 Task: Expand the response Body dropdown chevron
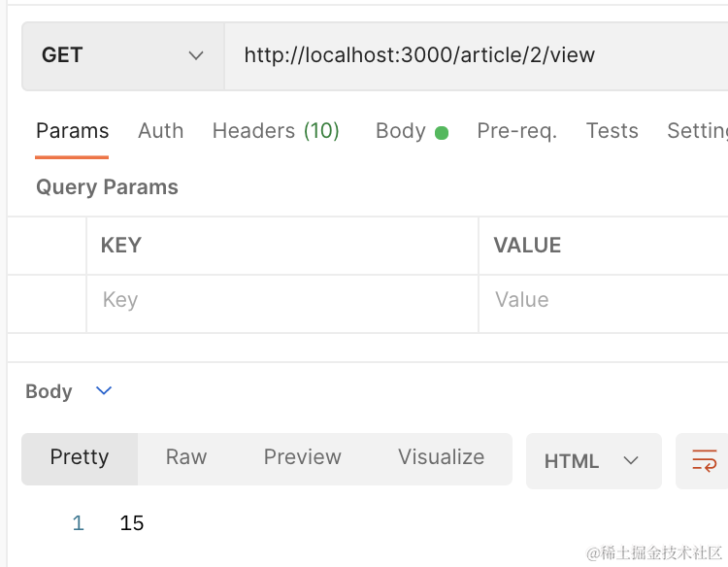click(x=104, y=391)
